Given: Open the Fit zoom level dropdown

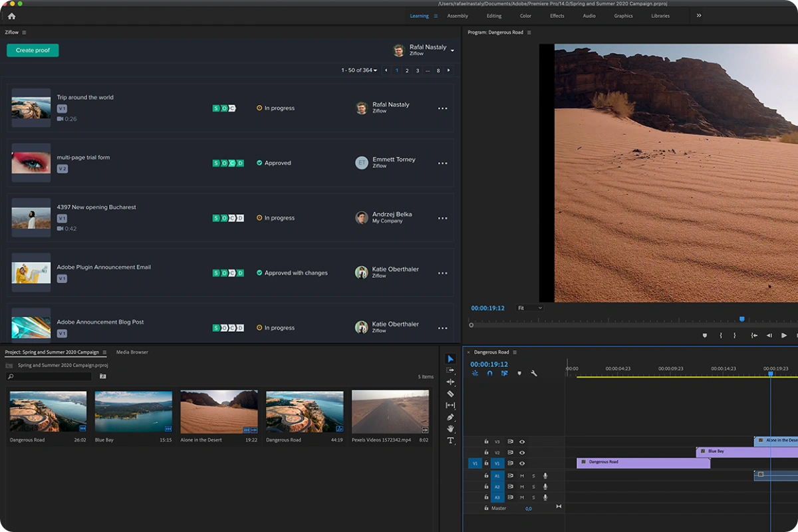Looking at the screenshot, I should (530, 308).
